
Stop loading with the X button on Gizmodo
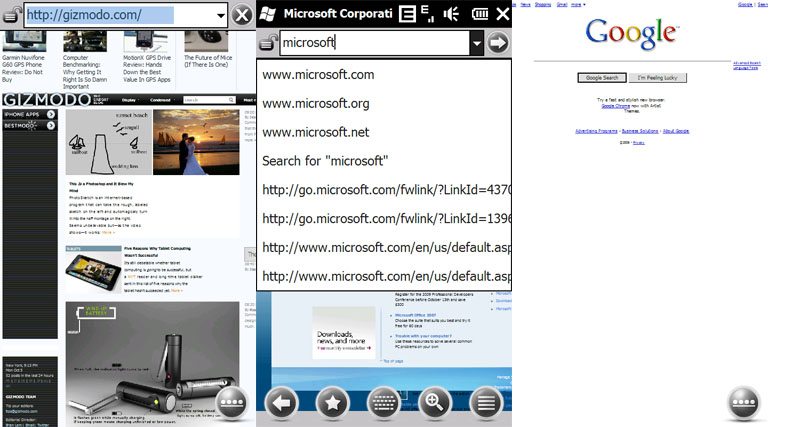click(242, 15)
